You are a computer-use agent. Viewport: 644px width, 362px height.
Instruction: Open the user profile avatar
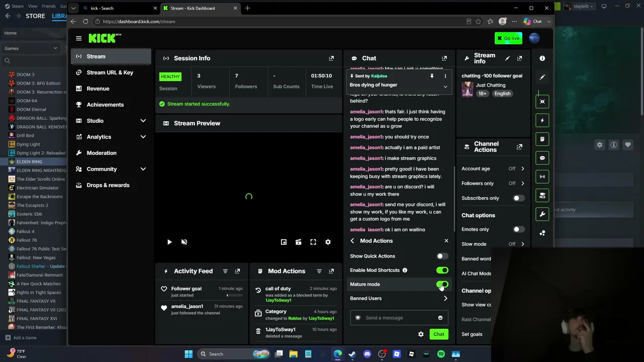click(x=534, y=38)
